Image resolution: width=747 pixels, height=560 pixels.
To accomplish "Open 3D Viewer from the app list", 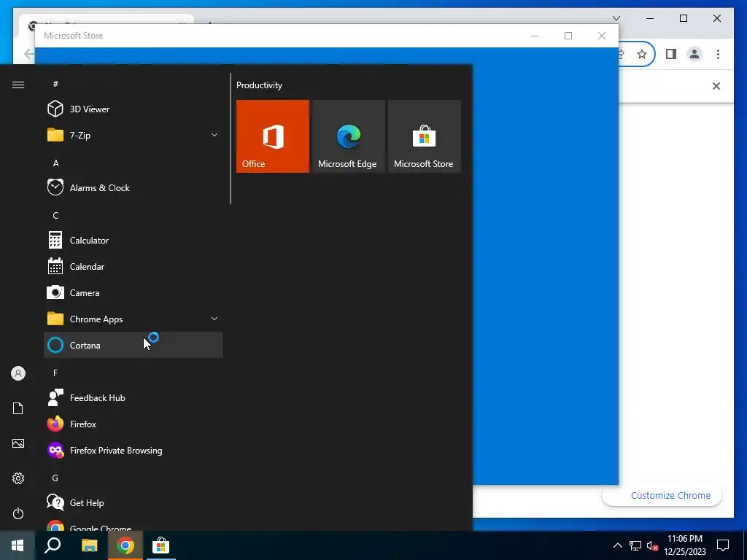I will click(133, 109).
